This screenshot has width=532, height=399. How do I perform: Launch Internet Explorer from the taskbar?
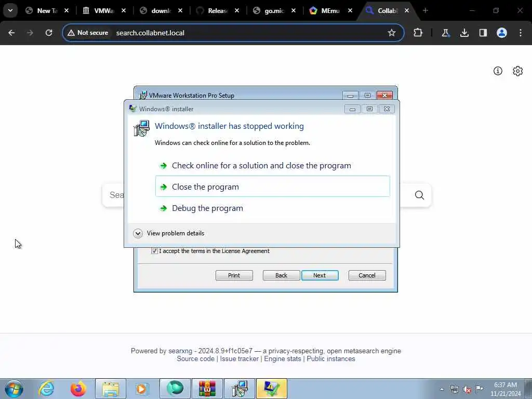46,389
